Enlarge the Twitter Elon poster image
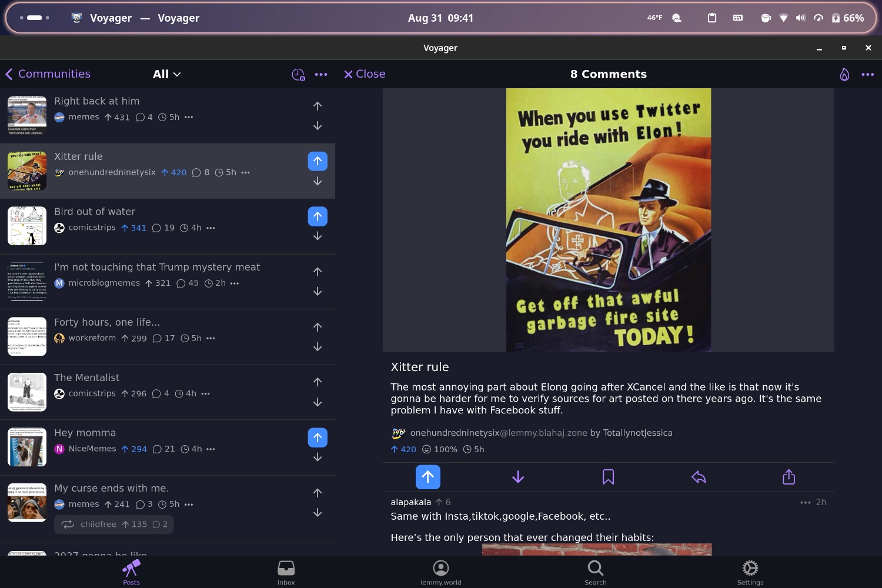Screen dimensions: 882x588 pyautogui.click(x=609, y=220)
